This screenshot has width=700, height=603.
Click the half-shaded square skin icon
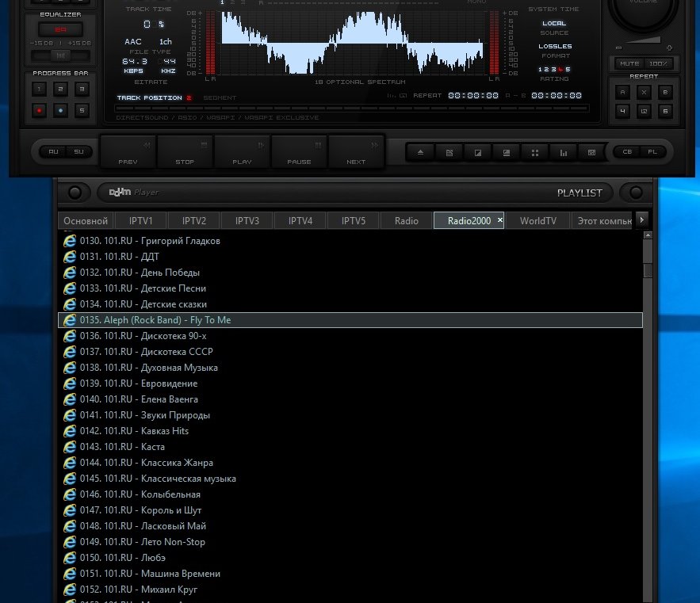478,153
